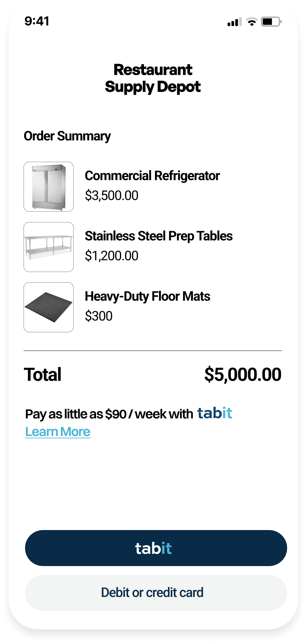Select the Heavy-Duty Floor Mats title
307x644 pixels.
click(147, 296)
